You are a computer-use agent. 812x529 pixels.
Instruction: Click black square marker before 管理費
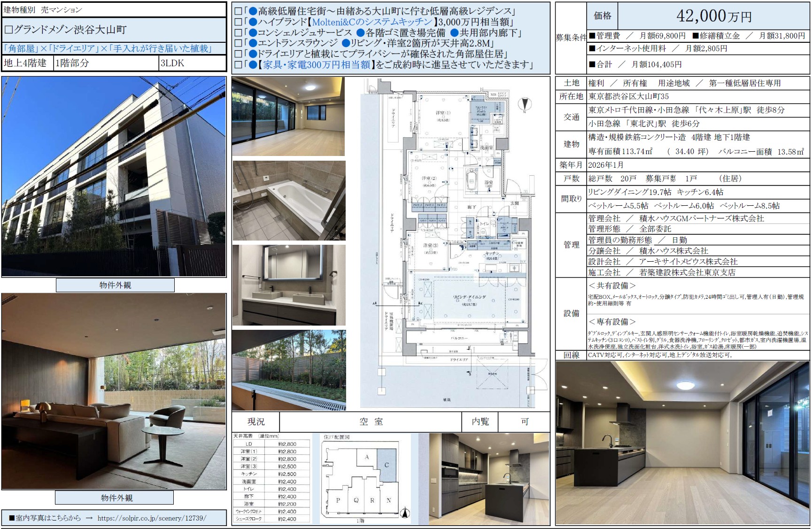pyautogui.click(x=592, y=36)
